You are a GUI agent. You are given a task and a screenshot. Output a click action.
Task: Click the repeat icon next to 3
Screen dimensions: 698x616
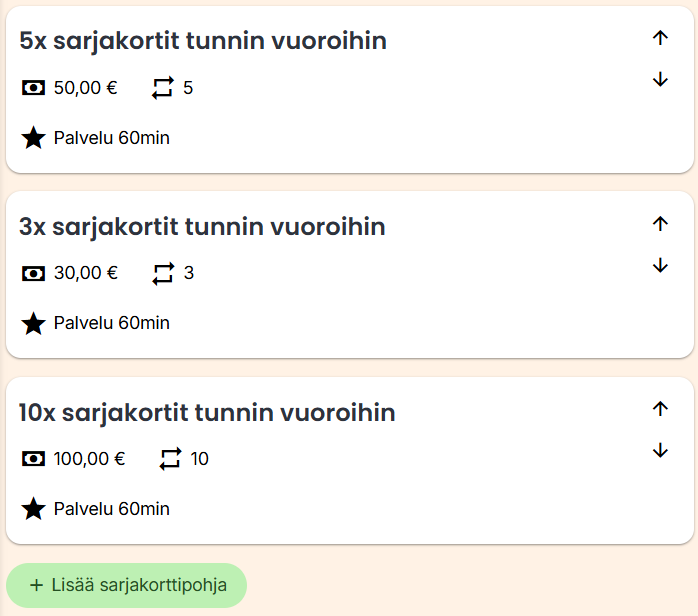click(163, 273)
